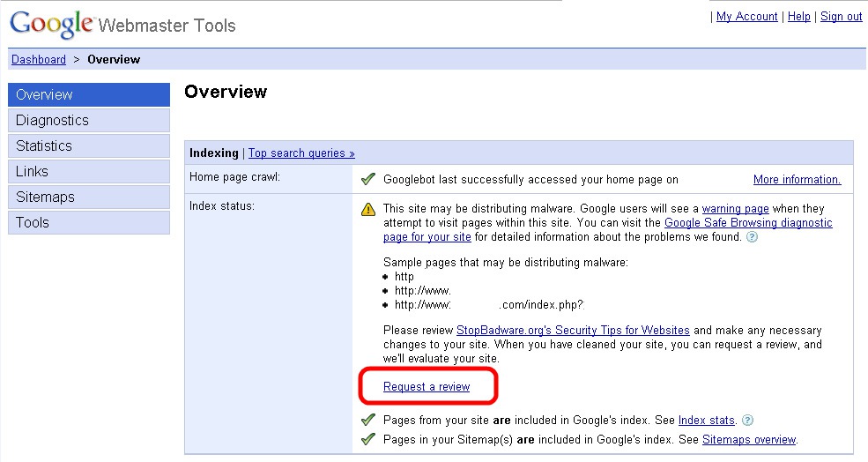Open the Index stats link
Screen dimensions: 868x462
point(707,421)
